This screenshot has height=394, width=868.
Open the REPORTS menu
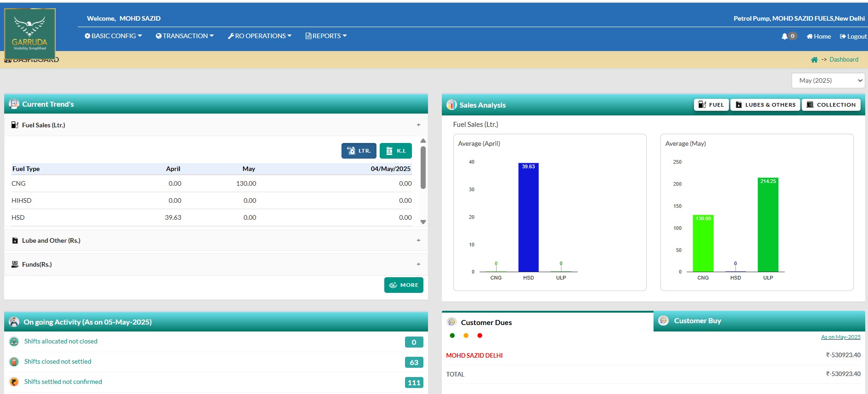pos(326,36)
